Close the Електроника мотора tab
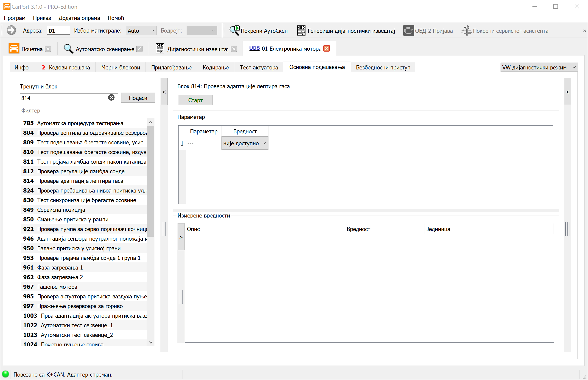Viewport: 588px width, 380px height. tap(327, 49)
